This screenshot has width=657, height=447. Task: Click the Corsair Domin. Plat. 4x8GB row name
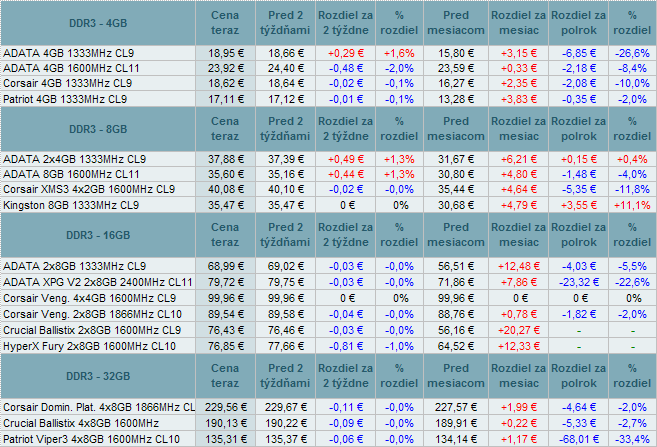pyautogui.click(x=99, y=407)
